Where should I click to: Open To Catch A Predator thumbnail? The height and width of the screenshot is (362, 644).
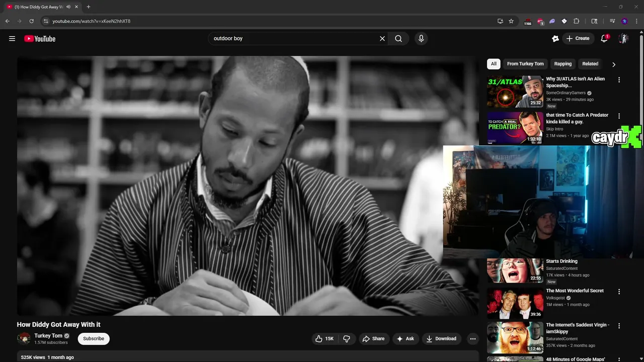click(515, 128)
